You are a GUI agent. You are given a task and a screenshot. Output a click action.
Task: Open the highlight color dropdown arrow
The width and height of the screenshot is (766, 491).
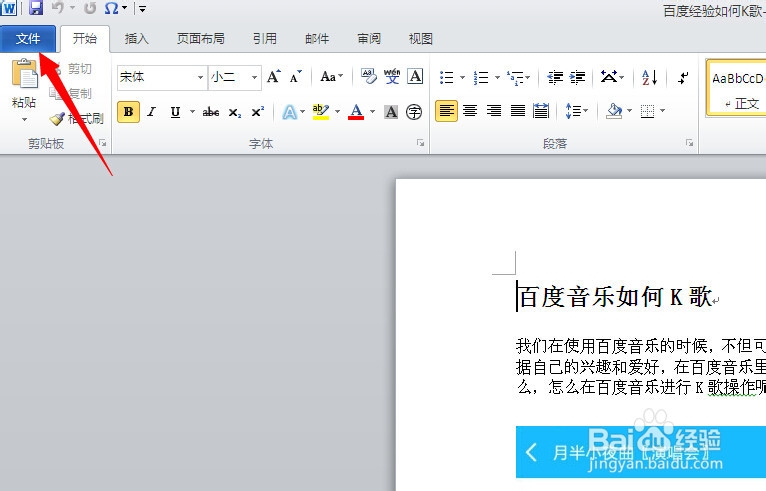(x=337, y=112)
